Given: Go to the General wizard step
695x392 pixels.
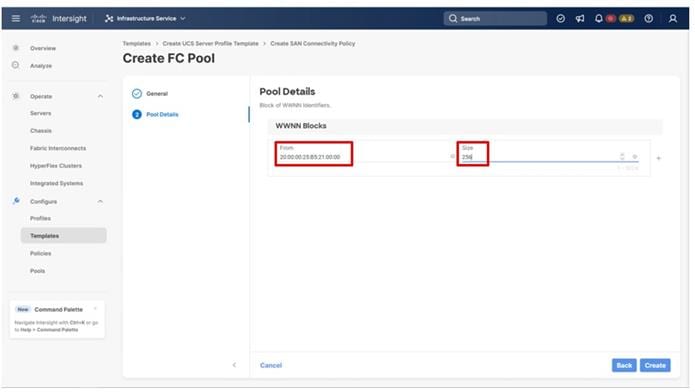Looking at the screenshot, I should 157,94.
